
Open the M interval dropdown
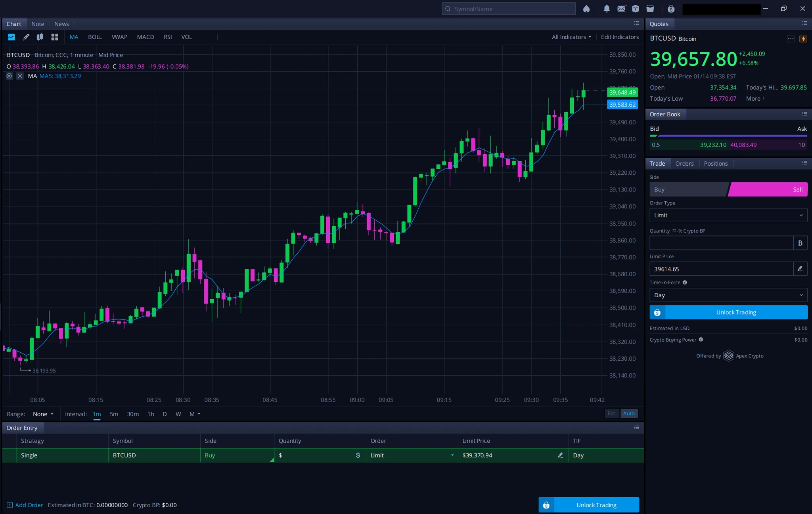(x=195, y=414)
